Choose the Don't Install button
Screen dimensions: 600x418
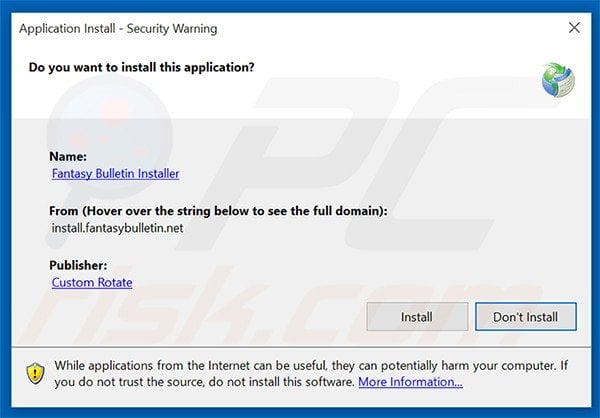pyautogui.click(x=525, y=317)
